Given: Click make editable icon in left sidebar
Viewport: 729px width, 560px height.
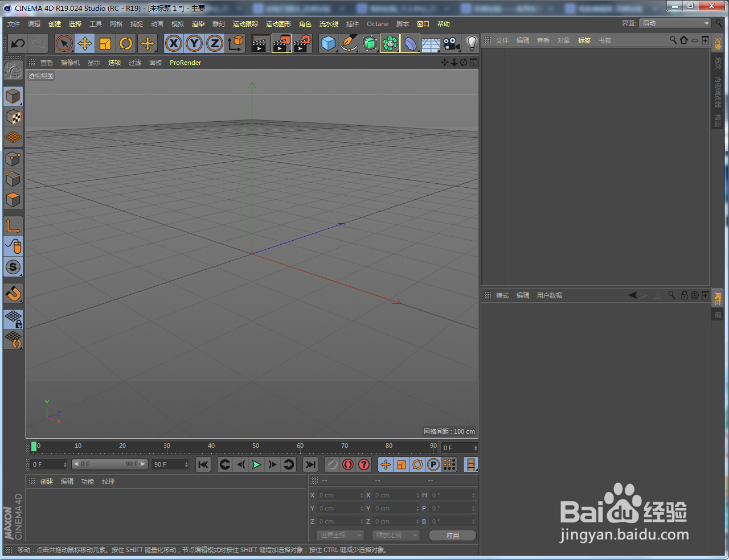Looking at the screenshot, I should tap(13, 71).
